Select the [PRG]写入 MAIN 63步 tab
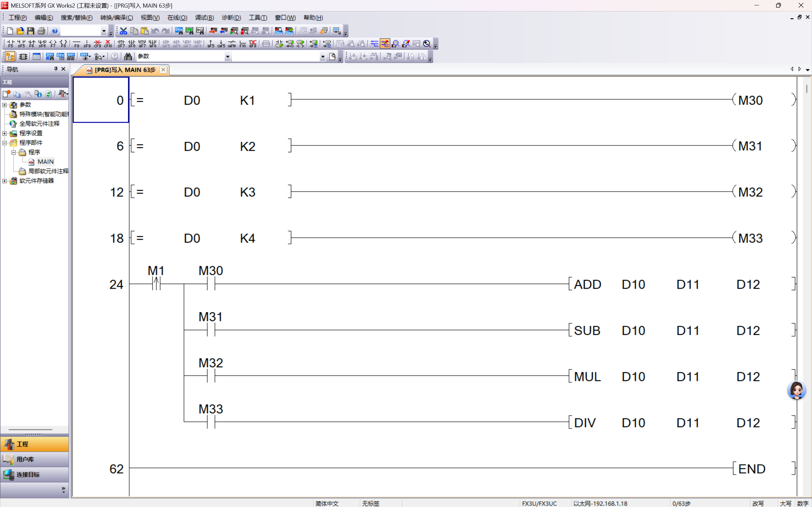Viewport: 812px width, 507px height. 125,70
